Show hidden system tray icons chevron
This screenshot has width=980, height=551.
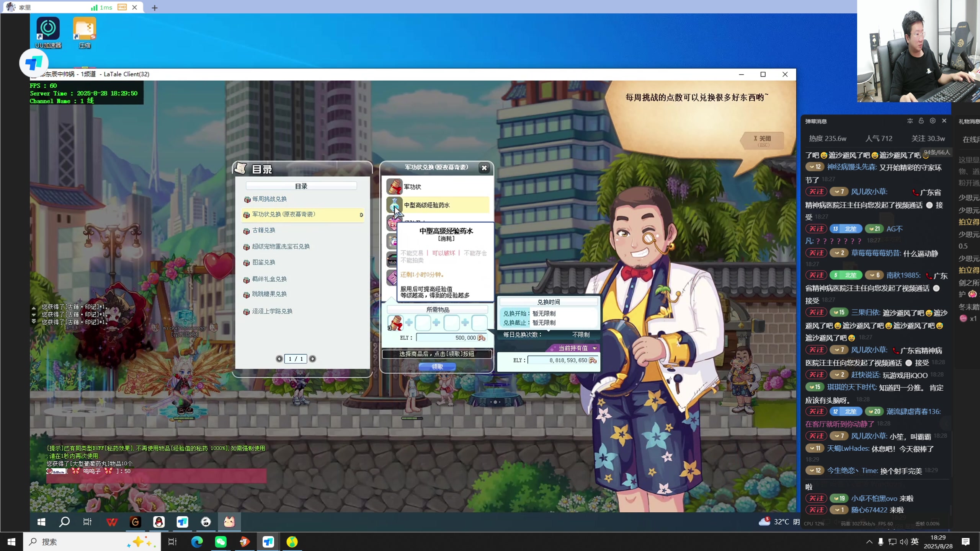[x=869, y=542]
